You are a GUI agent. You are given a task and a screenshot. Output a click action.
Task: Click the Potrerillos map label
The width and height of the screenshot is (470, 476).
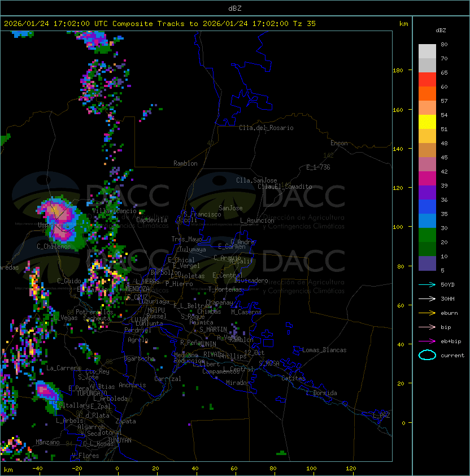point(94,312)
